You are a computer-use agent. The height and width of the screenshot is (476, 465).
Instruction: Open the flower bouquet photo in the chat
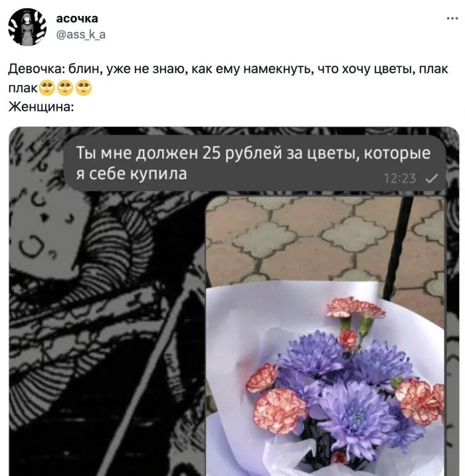point(325,336)
